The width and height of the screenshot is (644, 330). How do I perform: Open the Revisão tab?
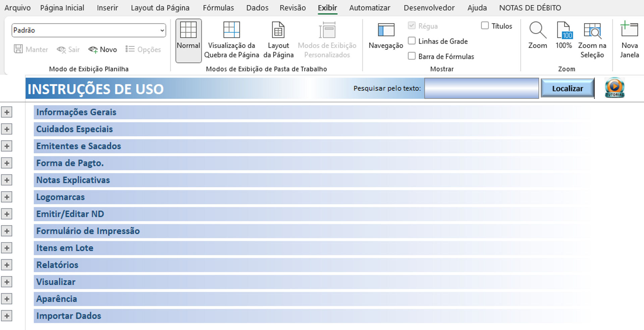(x=293, y=8)
